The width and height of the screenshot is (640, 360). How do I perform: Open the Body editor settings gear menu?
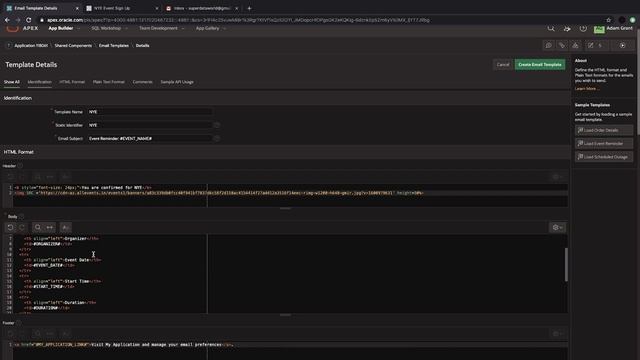tap(557, 227)
